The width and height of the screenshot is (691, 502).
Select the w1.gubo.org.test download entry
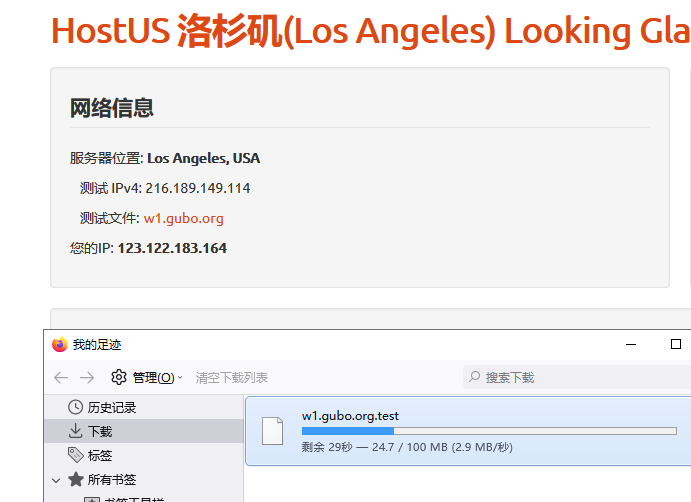click(x=468, y=431)
